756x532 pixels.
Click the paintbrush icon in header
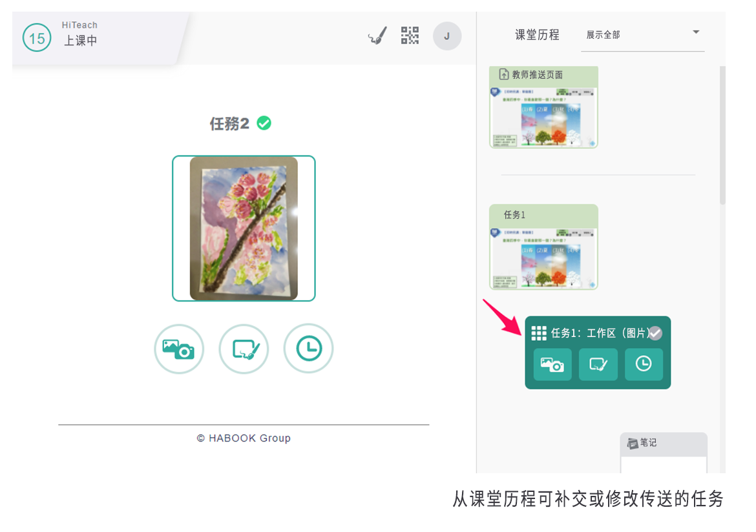(x=377, y=36)
